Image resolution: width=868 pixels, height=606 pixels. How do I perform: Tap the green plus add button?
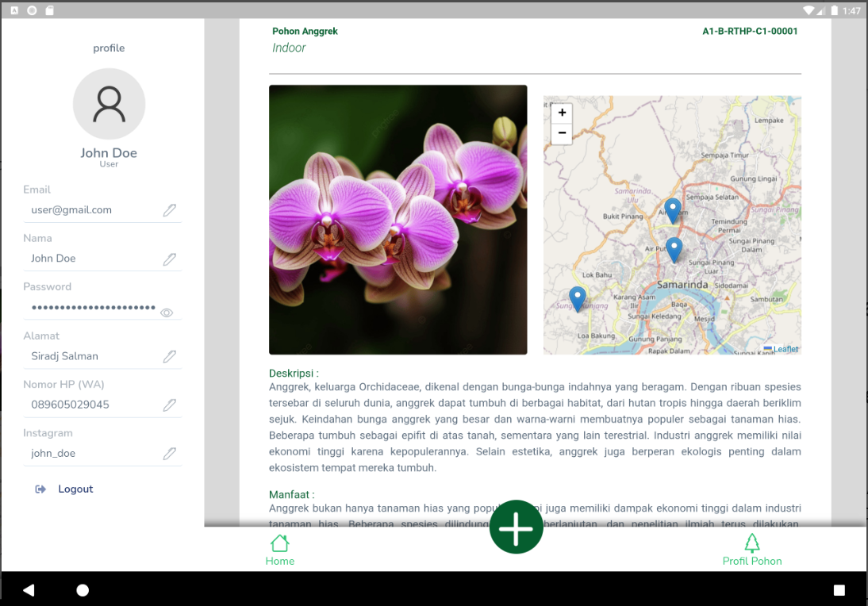click(x=516, y=527)
